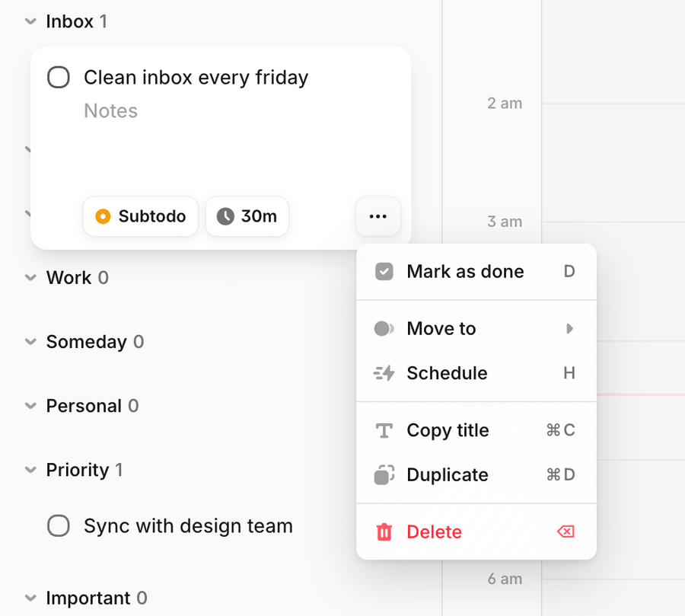
Task: Click the lightning icon beside Schedule
Action: coord(384,373)
